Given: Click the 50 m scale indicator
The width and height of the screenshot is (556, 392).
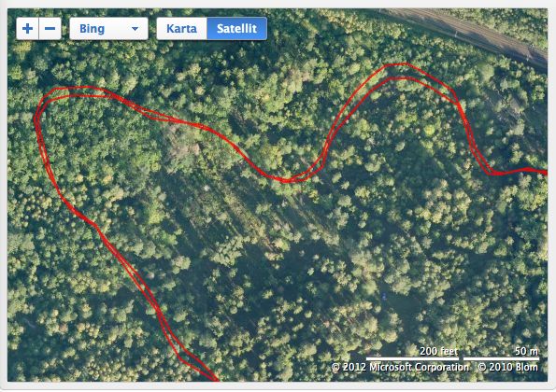Looking at the screenshot, I should (501, 354).
